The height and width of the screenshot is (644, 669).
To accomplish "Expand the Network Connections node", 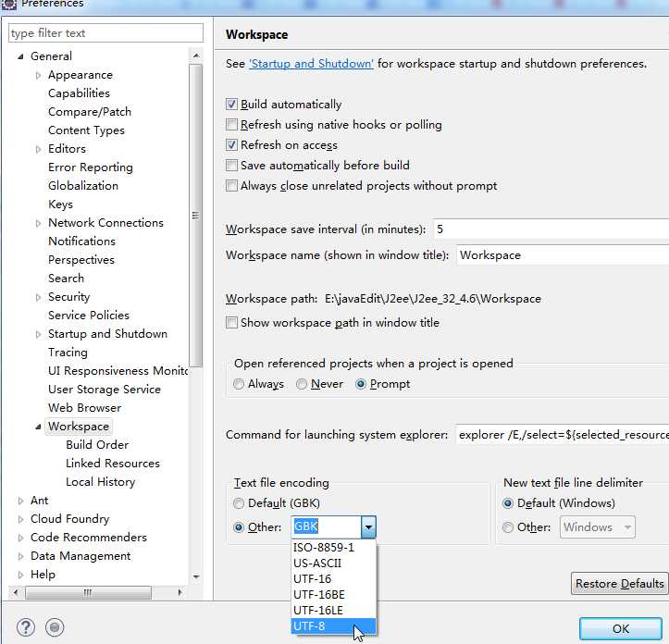I will [x=38, y=223].
